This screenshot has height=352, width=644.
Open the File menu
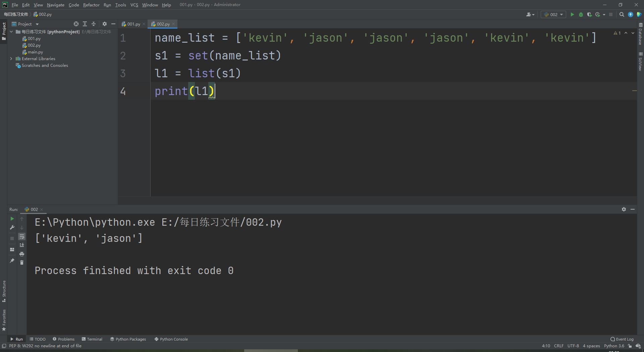pos(15,5)
